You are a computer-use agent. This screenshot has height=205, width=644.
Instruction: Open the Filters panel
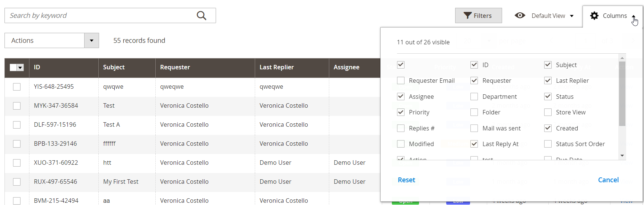click(x=478, y=16)
